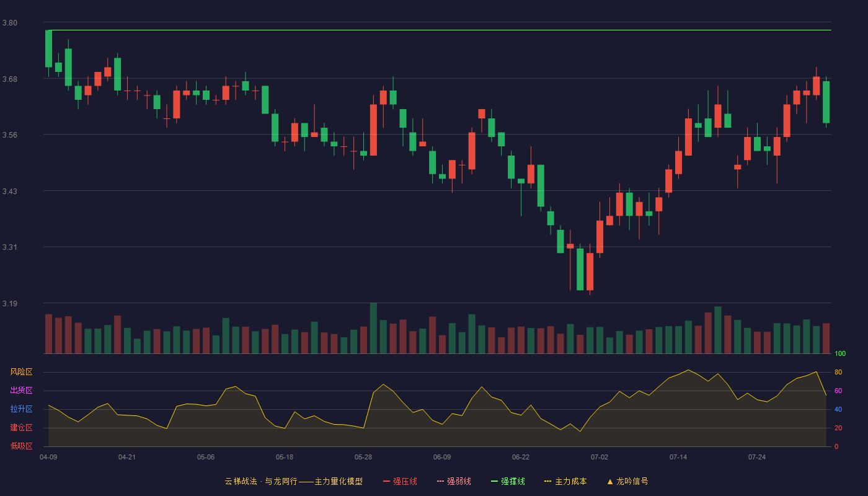
Task: Click the green horizontal support line
Action: [x=440, y=30]
